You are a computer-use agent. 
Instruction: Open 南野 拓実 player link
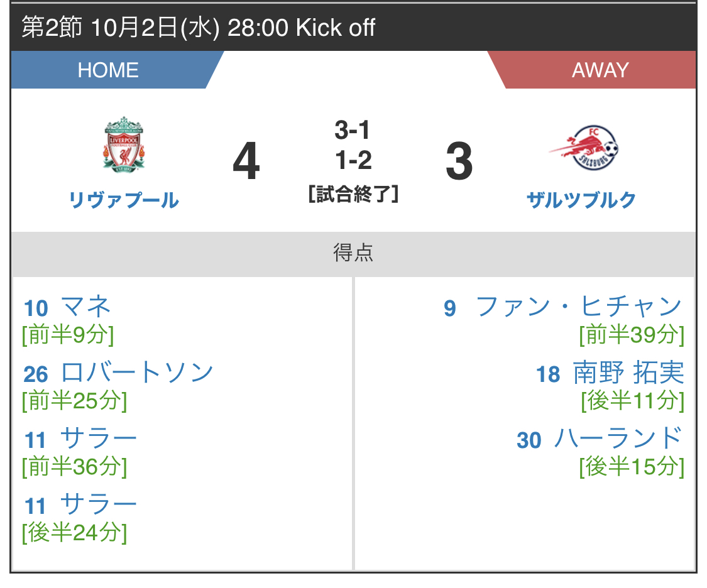coord(628,373)
